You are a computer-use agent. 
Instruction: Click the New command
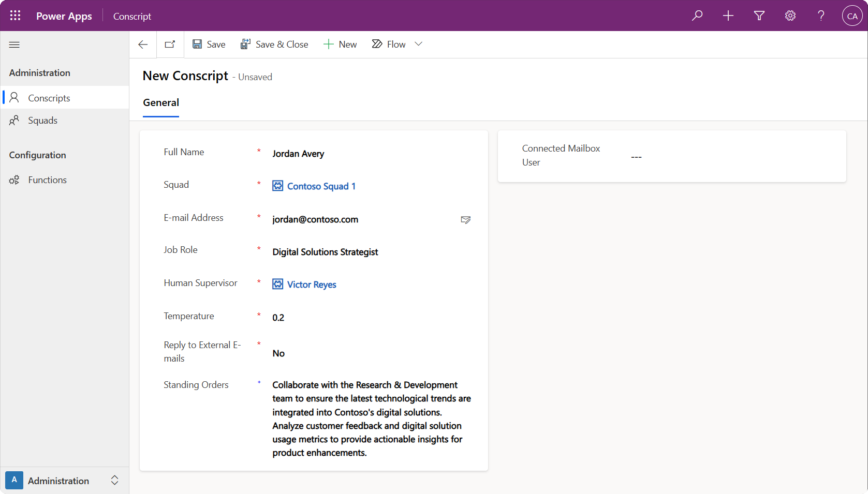coord(340,44)
